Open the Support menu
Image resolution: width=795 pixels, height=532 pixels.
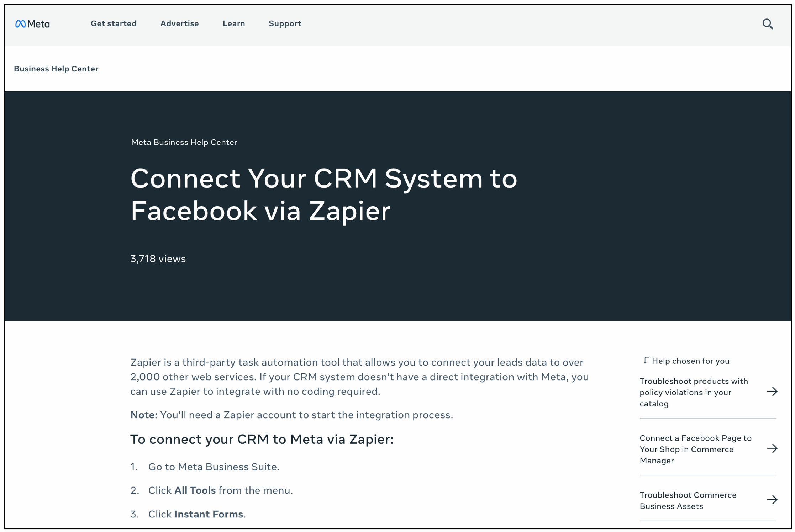[285, 23]
